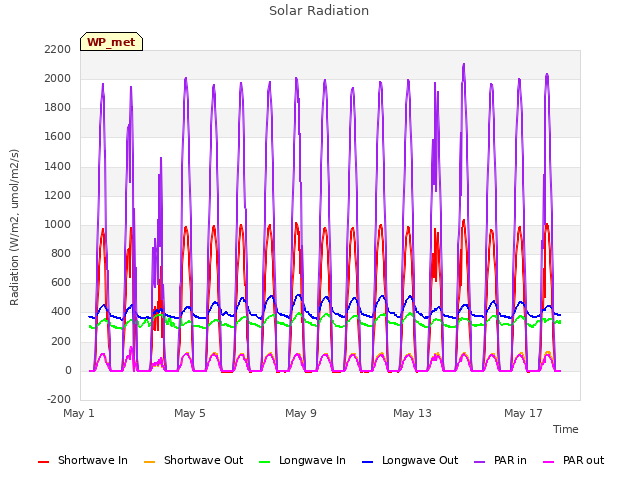Click the 1400 y-axis tick label
The image size is (640, 480).
click(x=58, y=166)
